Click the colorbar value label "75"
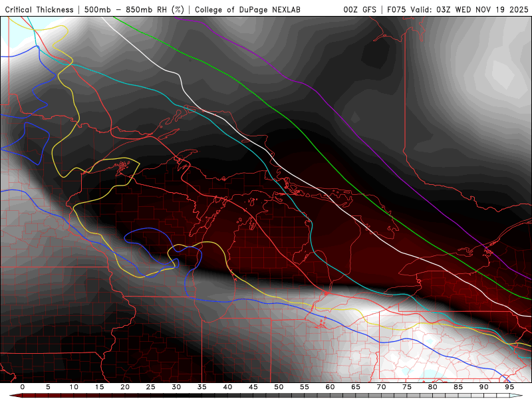This screenshot has height=399, width=532. [407, 387]
